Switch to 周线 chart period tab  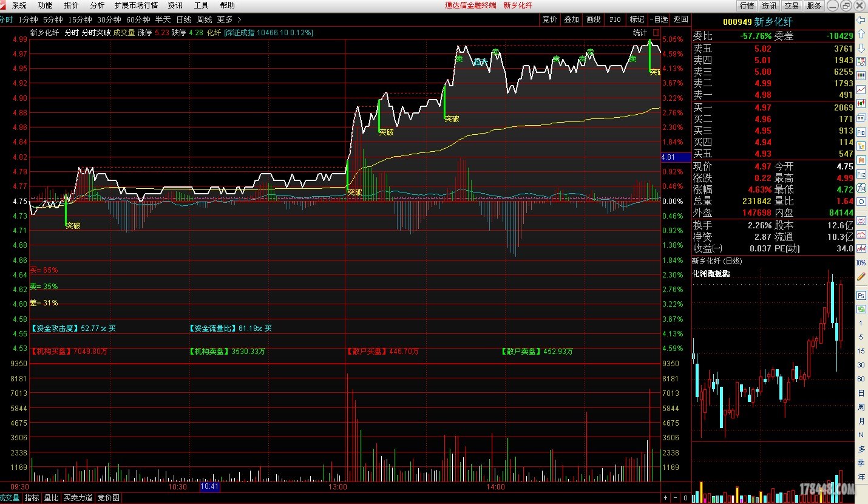click(205, 19)
